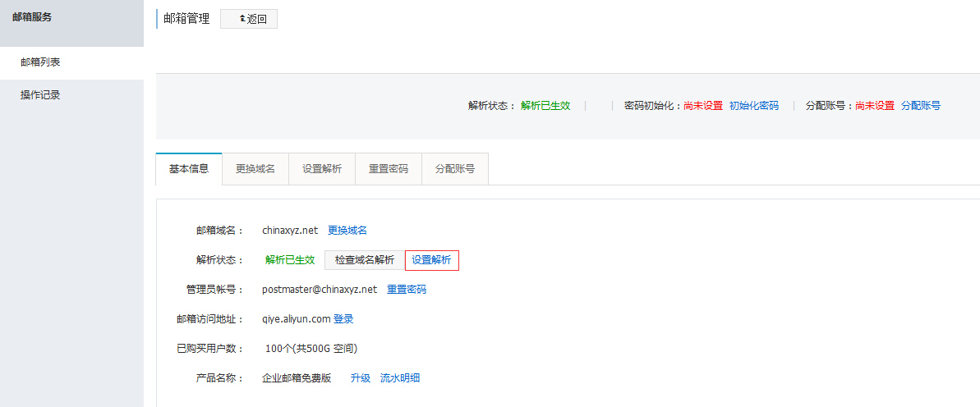Click 登录 link beside qiye.aliyun.com

pyautogui.click(x=343, y=319)
